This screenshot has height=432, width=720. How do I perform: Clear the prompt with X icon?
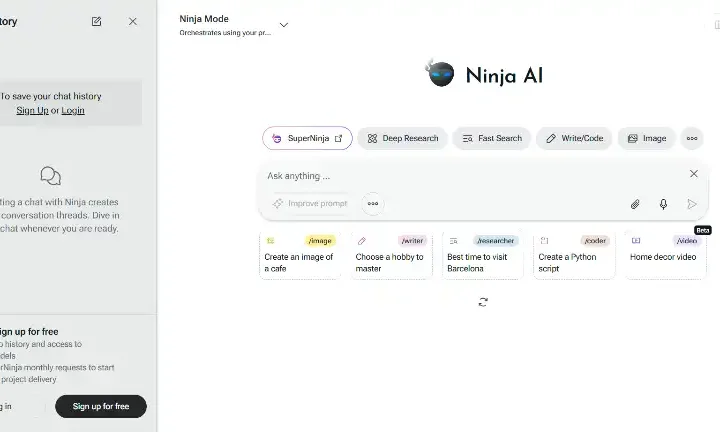click(x=694, y=174)
